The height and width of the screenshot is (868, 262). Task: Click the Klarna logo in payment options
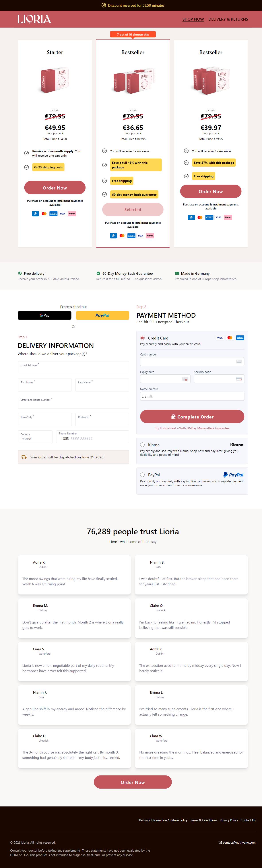pos(237,445)
